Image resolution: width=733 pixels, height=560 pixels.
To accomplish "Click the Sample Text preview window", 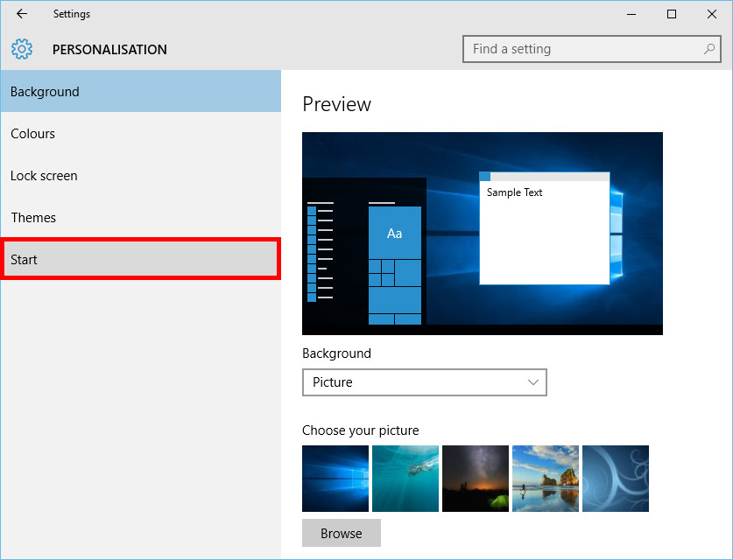I will (x=544, y=227).
